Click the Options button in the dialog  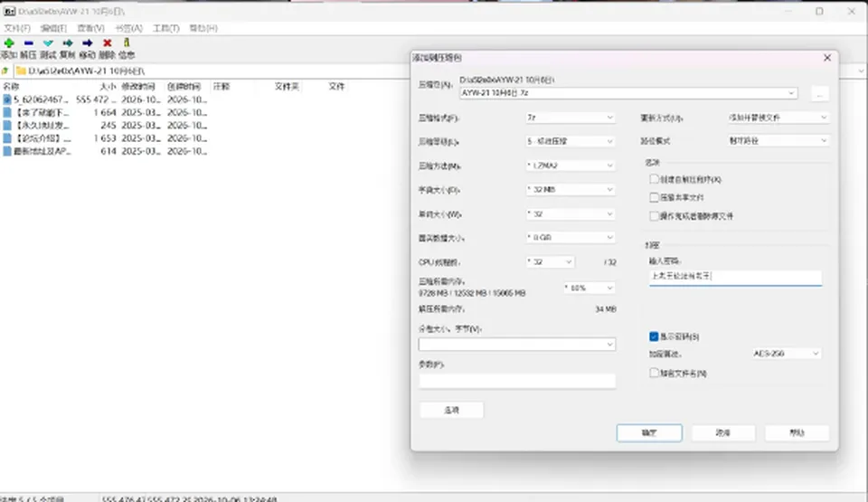click(x=452, y=410)
